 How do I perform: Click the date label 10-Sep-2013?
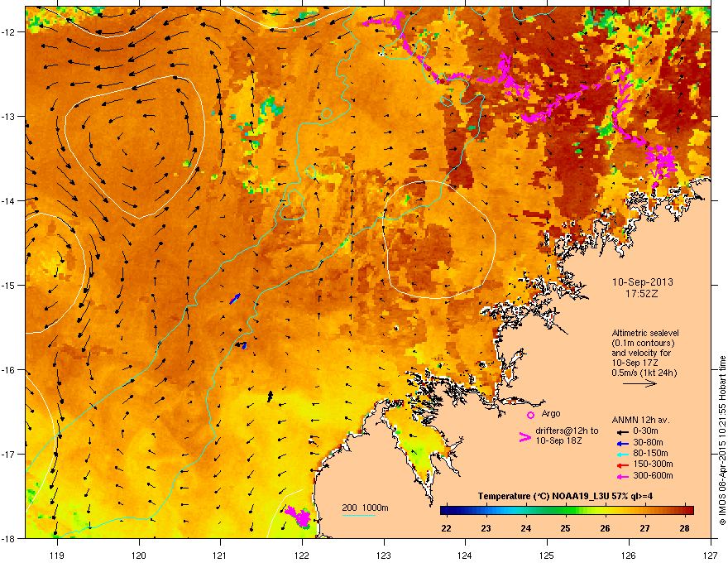pyautogui.click(x=642, y=282)
